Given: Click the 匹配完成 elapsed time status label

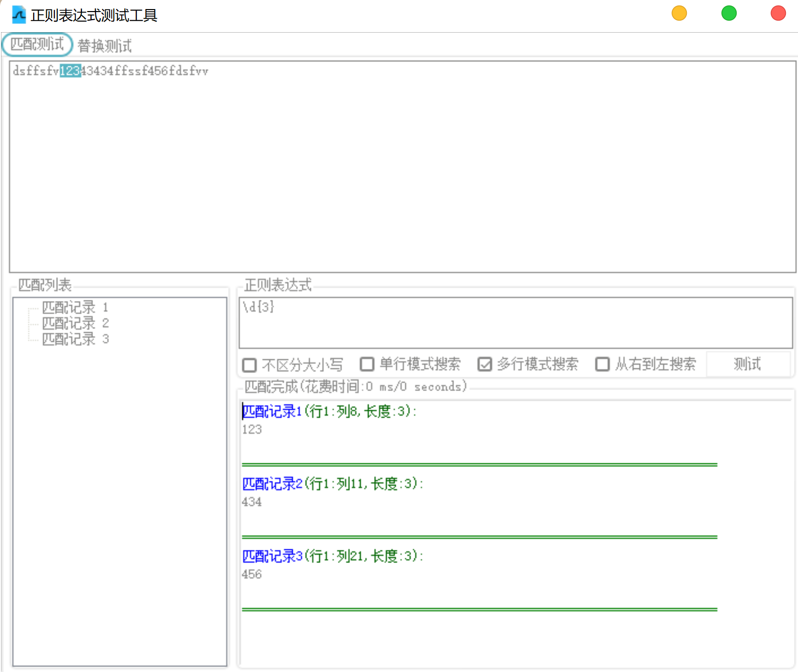Looking at the screenshot, I should click(x=356, y=387).
